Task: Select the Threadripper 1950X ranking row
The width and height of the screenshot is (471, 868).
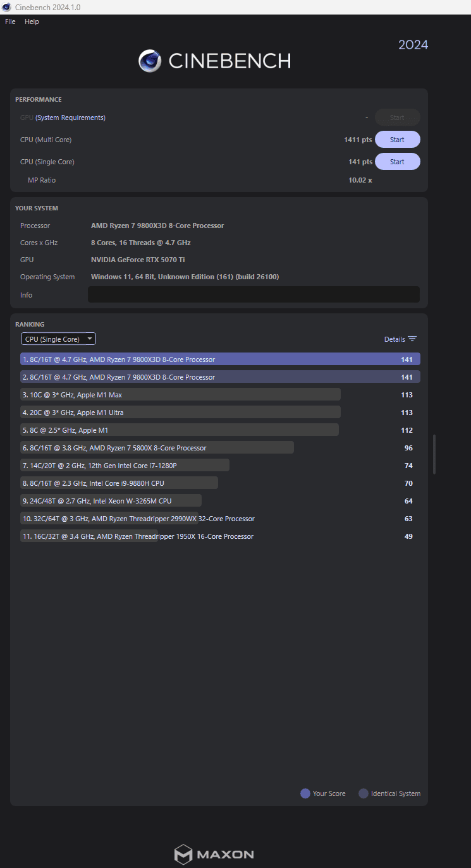Action: click(x=220, y=536)
